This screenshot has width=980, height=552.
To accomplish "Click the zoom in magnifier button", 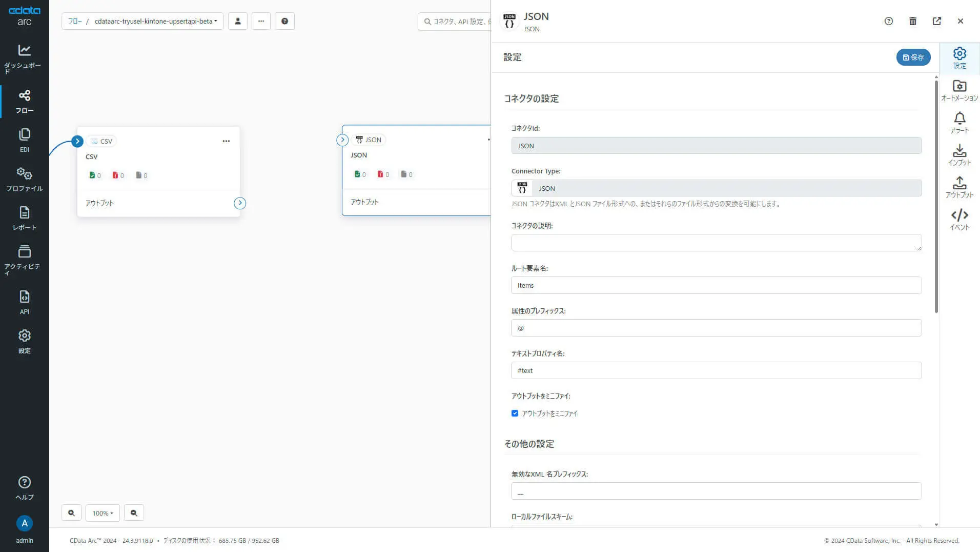I will tap(71, 513).
